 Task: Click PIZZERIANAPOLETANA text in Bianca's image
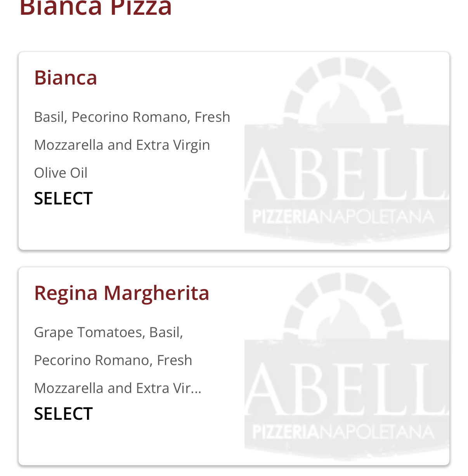point(343,216)
